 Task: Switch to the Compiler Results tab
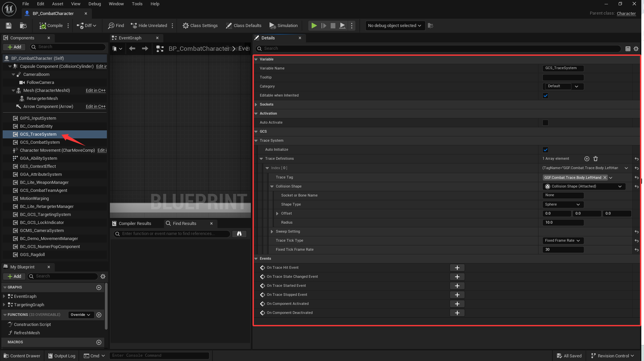(135, 223)
